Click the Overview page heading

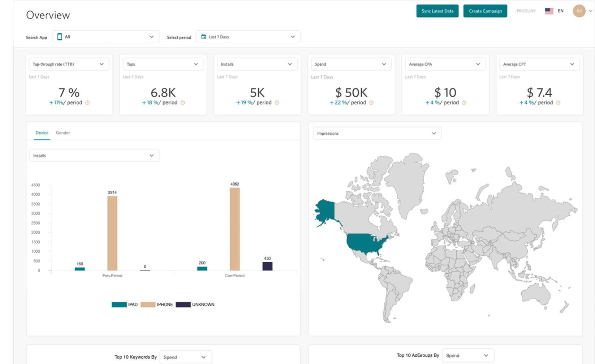coord(48,15)
